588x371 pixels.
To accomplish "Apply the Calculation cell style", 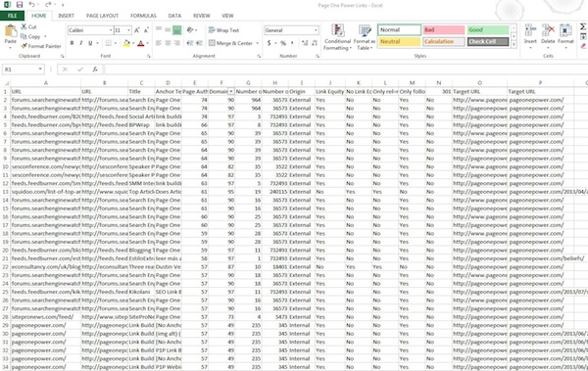I will [444, 41].
